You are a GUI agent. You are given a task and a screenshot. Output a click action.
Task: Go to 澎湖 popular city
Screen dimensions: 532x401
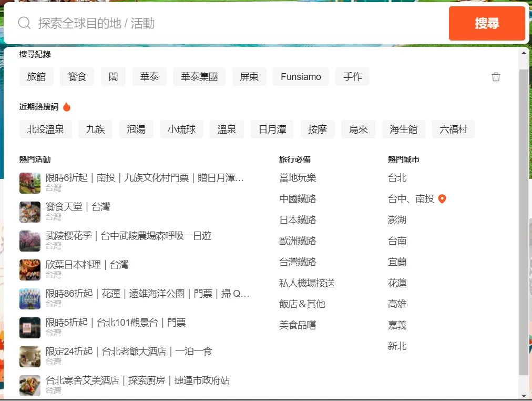[x=397, y=220]
